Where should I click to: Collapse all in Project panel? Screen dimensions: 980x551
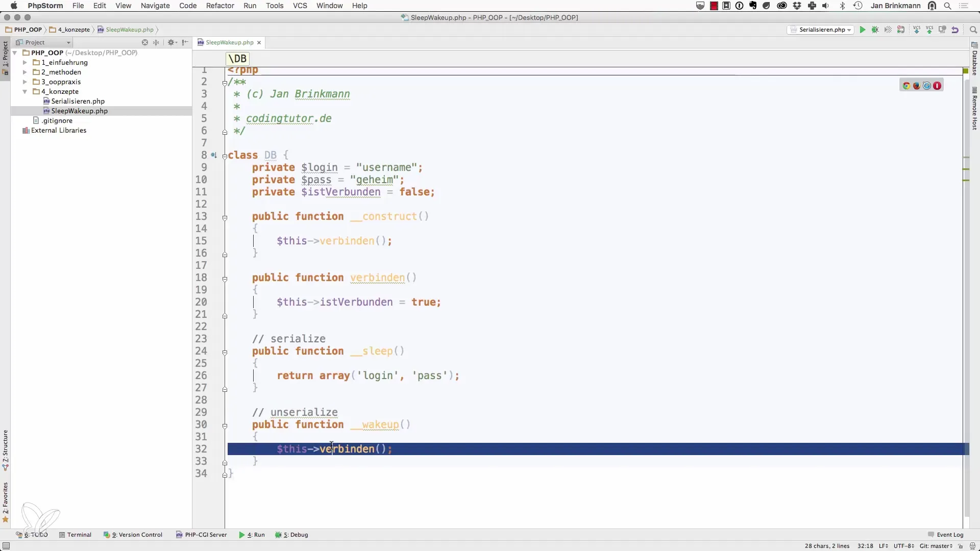pyautogui.click(x=156, y=42)
